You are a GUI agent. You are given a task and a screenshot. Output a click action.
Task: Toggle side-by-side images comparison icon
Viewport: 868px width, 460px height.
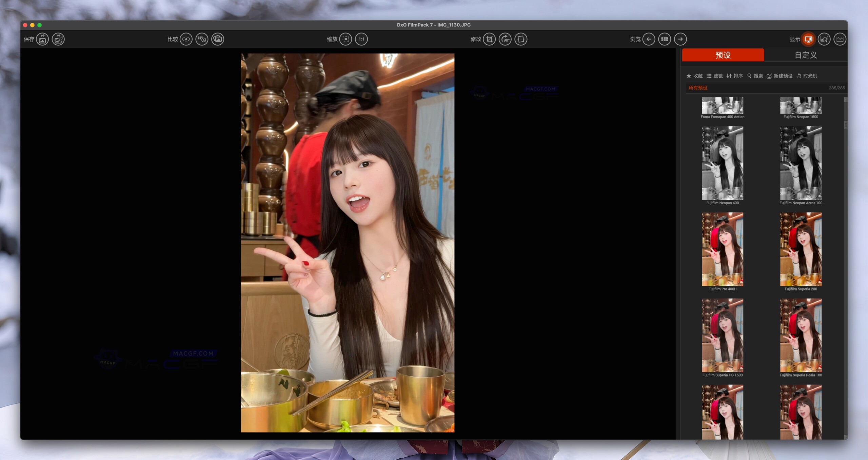[217, 39]
